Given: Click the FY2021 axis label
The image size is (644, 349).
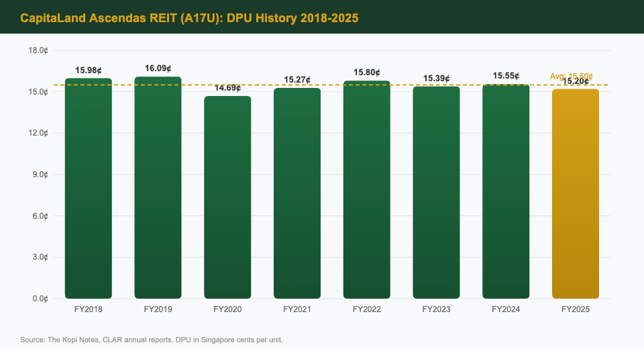Looking at the screenshot, I should [x=297, y=309].
